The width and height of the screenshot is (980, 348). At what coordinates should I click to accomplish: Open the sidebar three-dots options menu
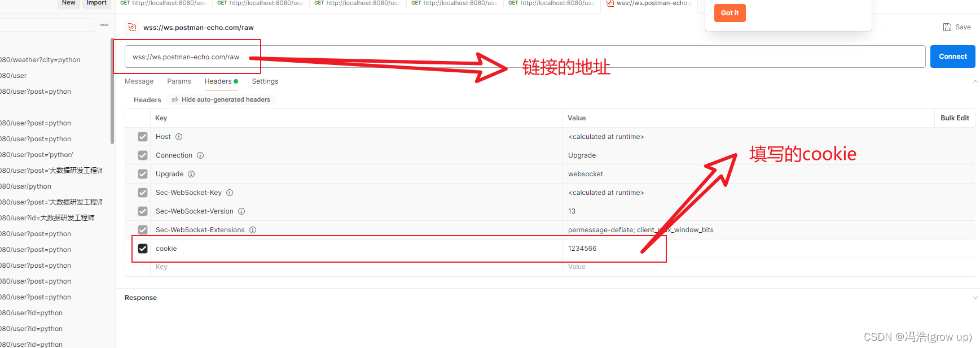coord(104,25)
